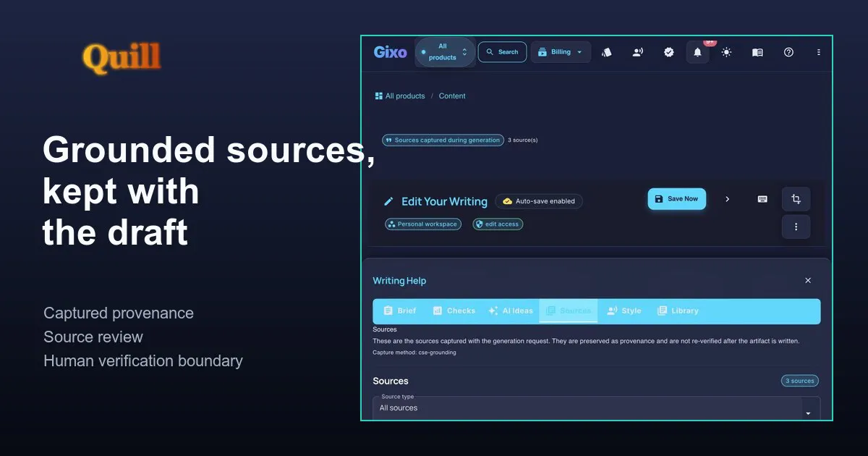Click 'Capture method: cse-grounding' text
Image resolution: width=868 pixels, height=456 pixels.
[414, 352]
